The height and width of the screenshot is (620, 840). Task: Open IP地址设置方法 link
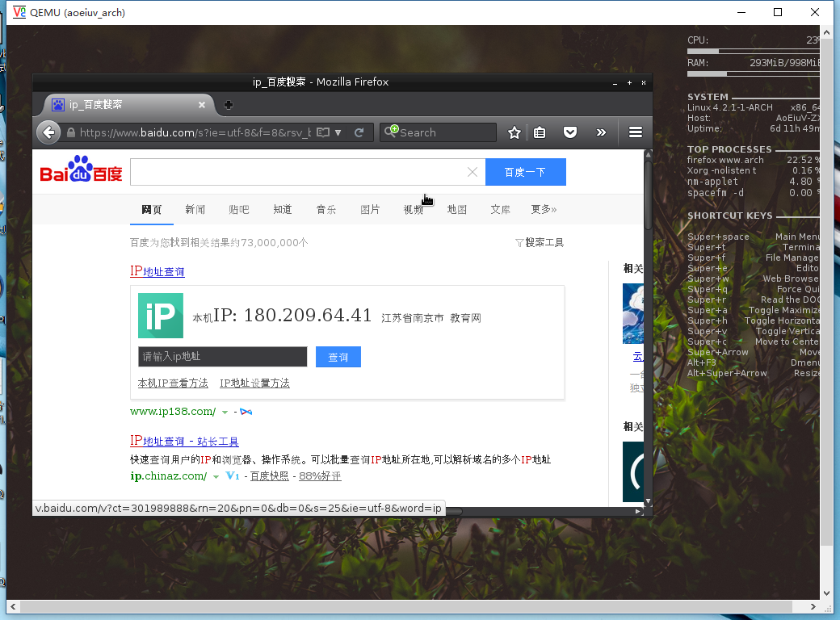pyautogui.click(x=254, y=383)
